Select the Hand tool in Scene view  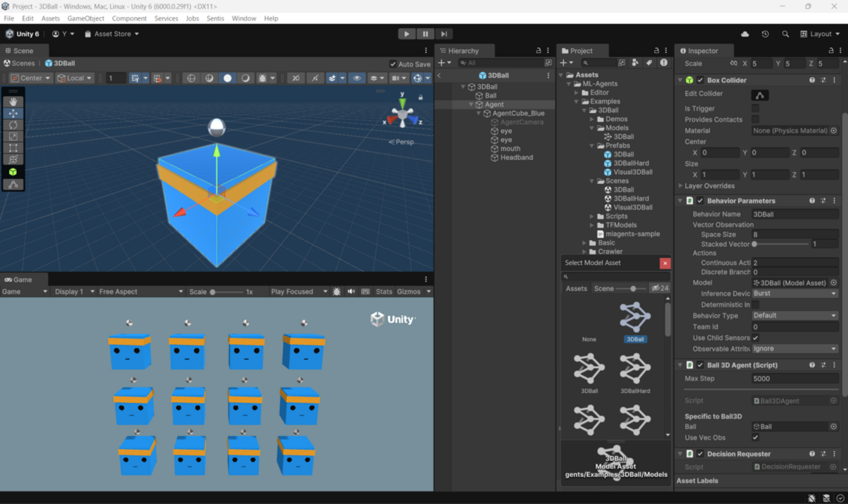coord(13,102)
